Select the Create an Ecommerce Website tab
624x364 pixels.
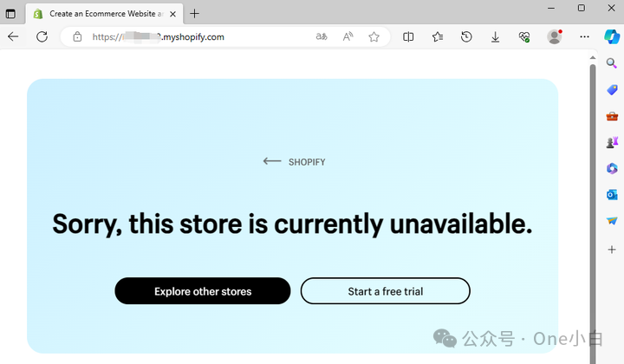(104, 14)
